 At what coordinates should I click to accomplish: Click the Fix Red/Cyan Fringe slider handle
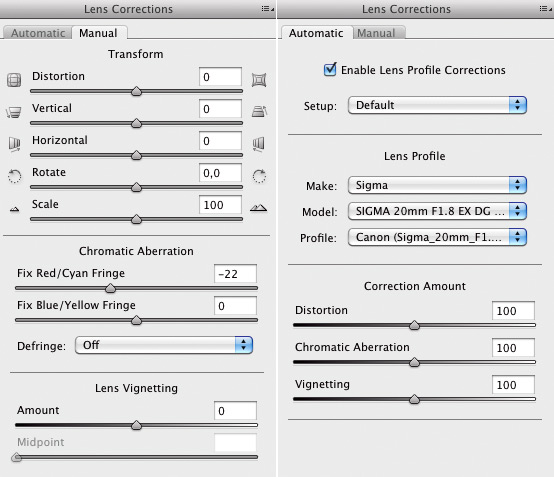pos(111,288)
